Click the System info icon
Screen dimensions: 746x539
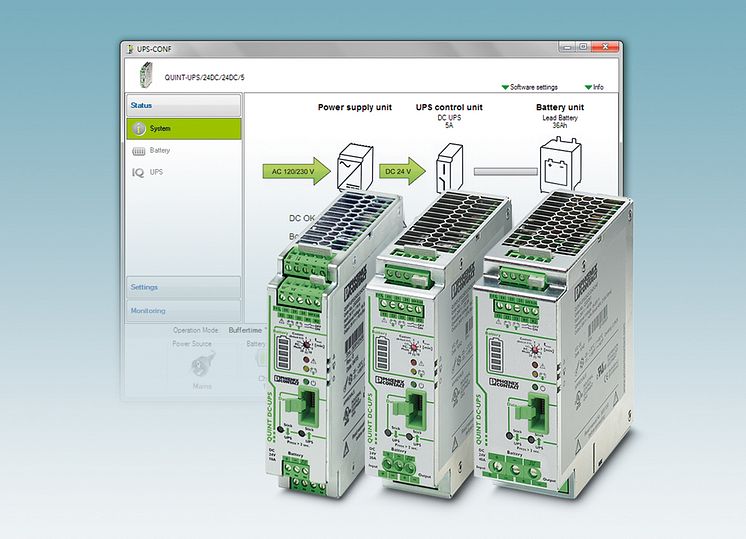(x=139, y=129)
